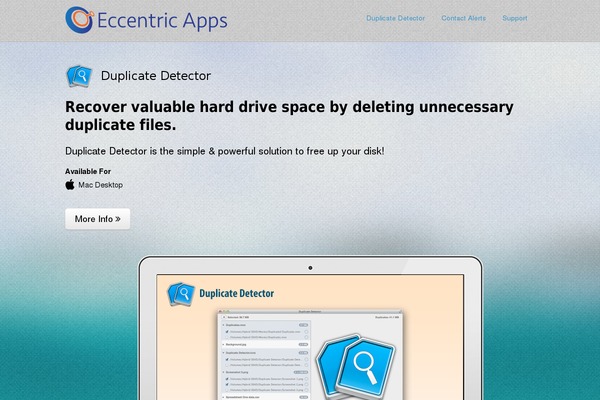
Task: Open the Contact Alerts navigation link
Action: pos(463,18)
